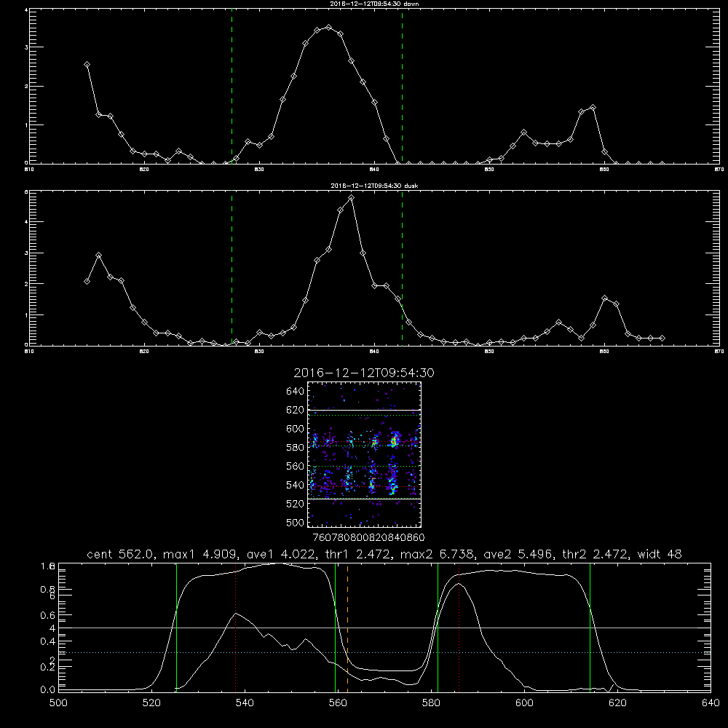The image size is (728, 728).
Task: Click the 'thr2 2.472' value in stats line
Action: (x=596, y=554)
